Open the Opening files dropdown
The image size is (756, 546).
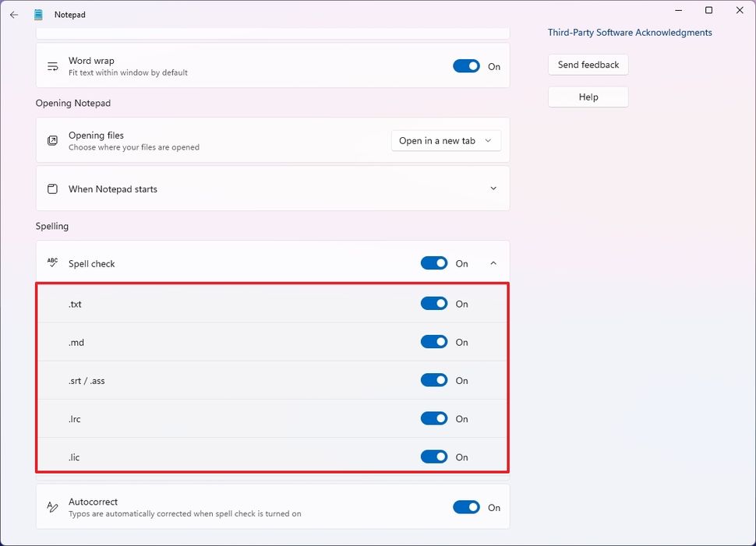[x=446, y=140]
